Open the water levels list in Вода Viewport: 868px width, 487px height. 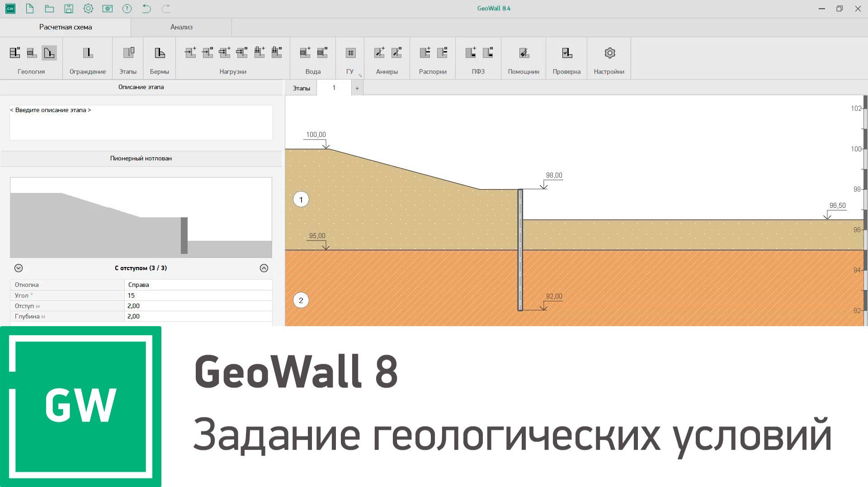click(322, 53)
